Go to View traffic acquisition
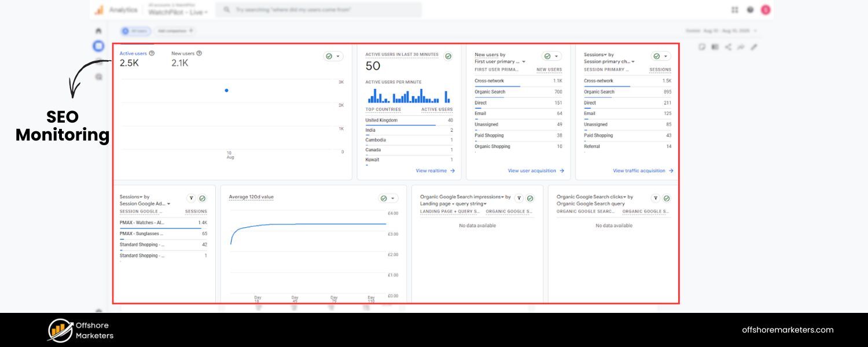 click(641, 171)
